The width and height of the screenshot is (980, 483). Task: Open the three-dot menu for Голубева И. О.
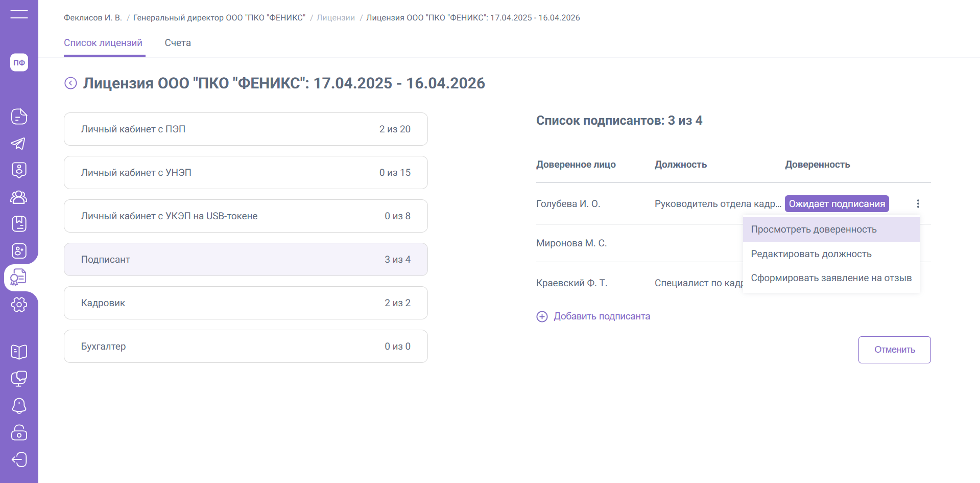coord(918,204)
